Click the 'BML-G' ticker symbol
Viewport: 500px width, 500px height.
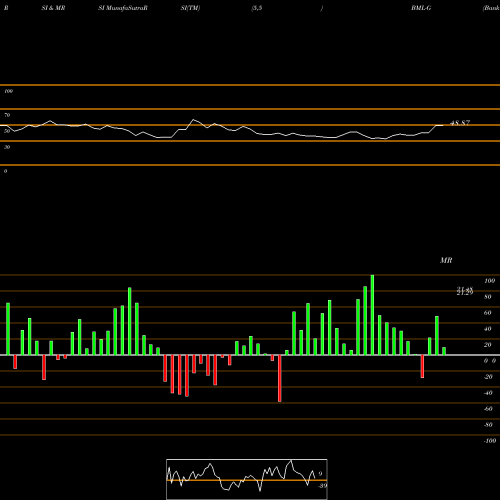(421, 8)
